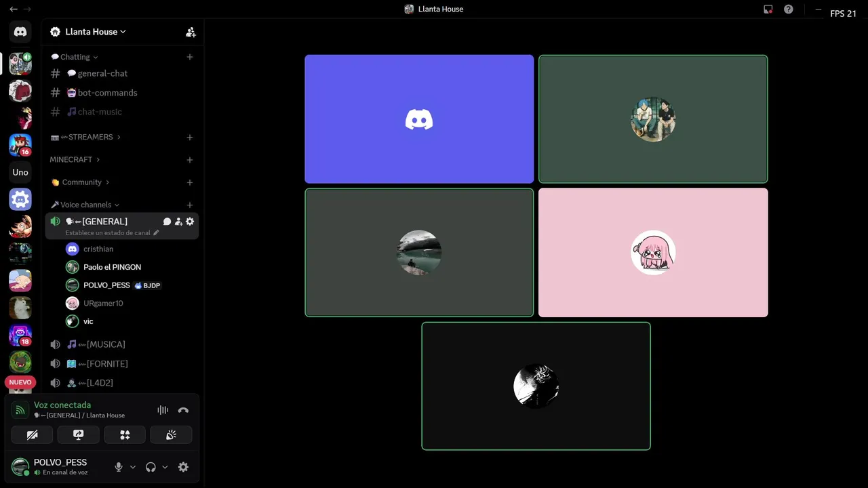Add a channel to the MINECRAFT category
868x488 pixels.
pos(190,160)
